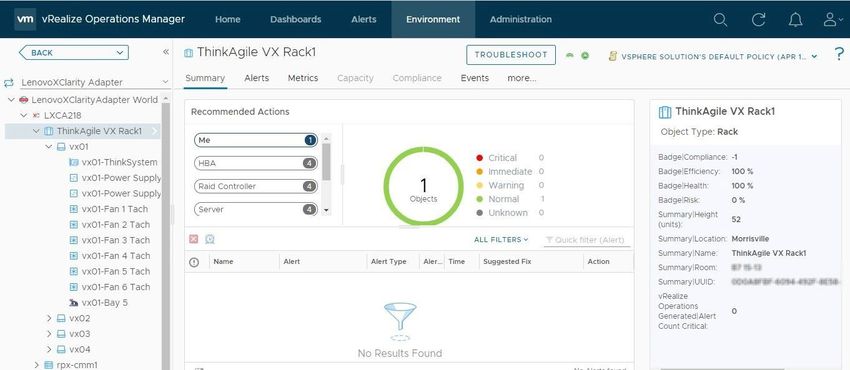The width and height of the screenshot is (850, 370).
Task: Collapse LenovoXClarityAdapter World node
Action: tap(11, 100)
